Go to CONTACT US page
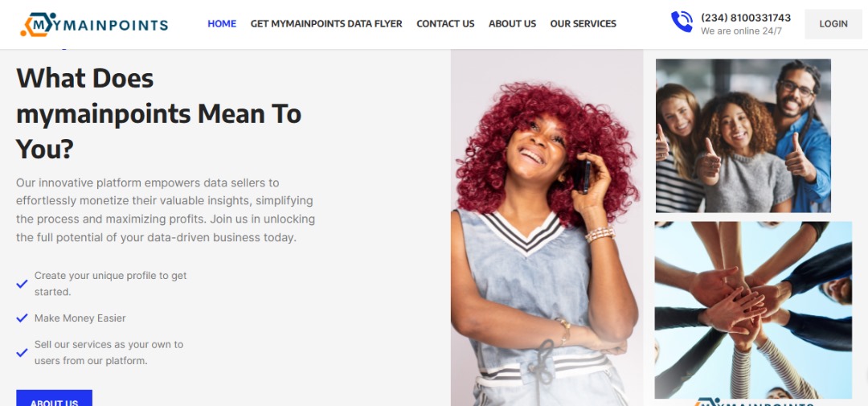The height and width of the screenshot is (406, 868). (x=445, y=24)
